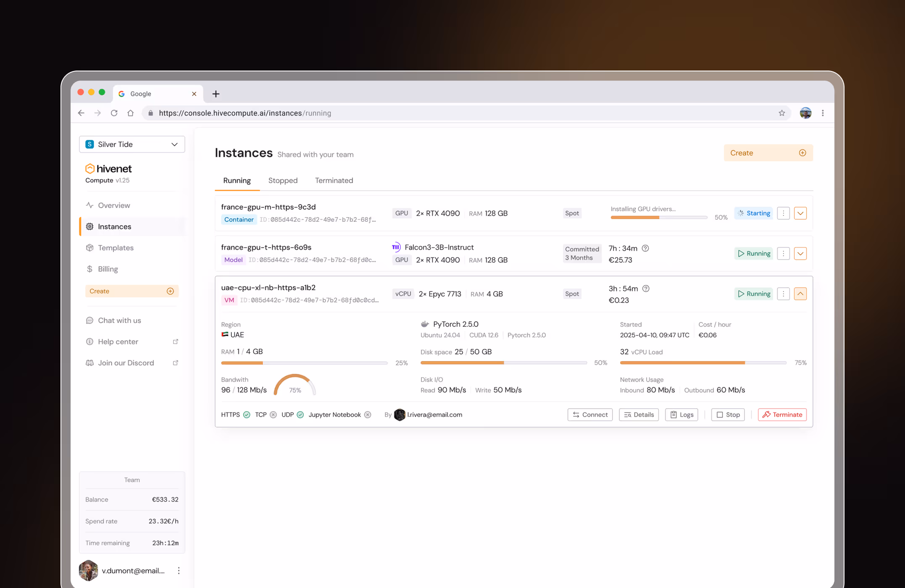Click the info icon beside 3h : 54m uptime
The width and height of the screenshot is (905, 588).
tap(646, 289)
